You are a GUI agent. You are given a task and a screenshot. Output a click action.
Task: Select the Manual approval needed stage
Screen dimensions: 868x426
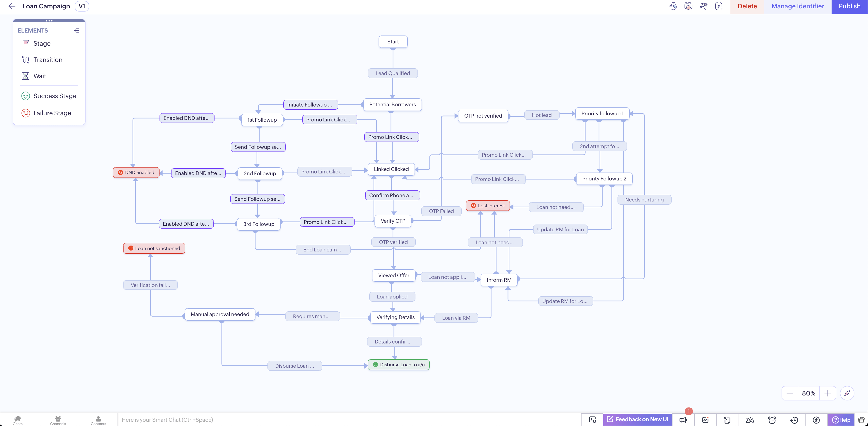220,315
